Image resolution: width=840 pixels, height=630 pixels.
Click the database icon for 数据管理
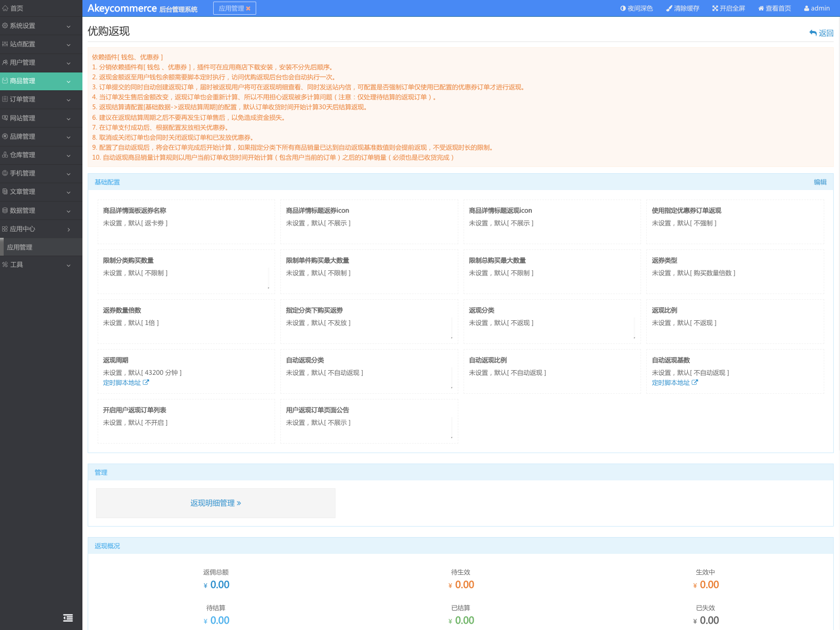point(5,211)
